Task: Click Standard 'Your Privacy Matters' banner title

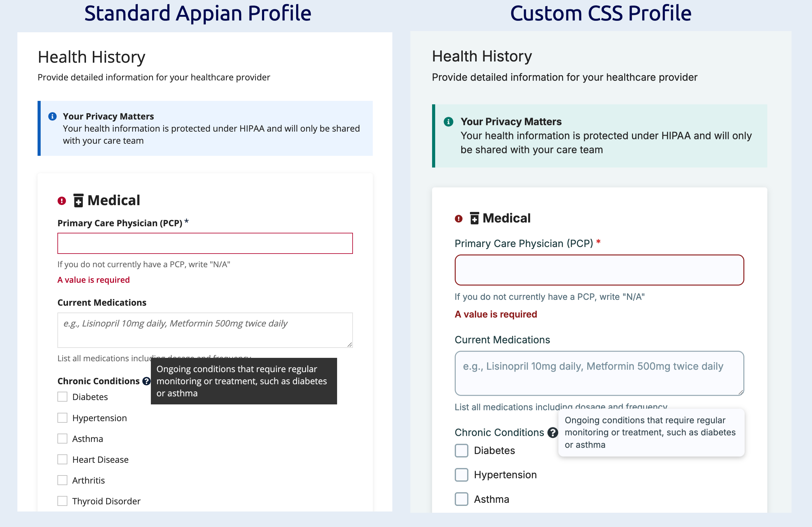Action: [108, 116]
